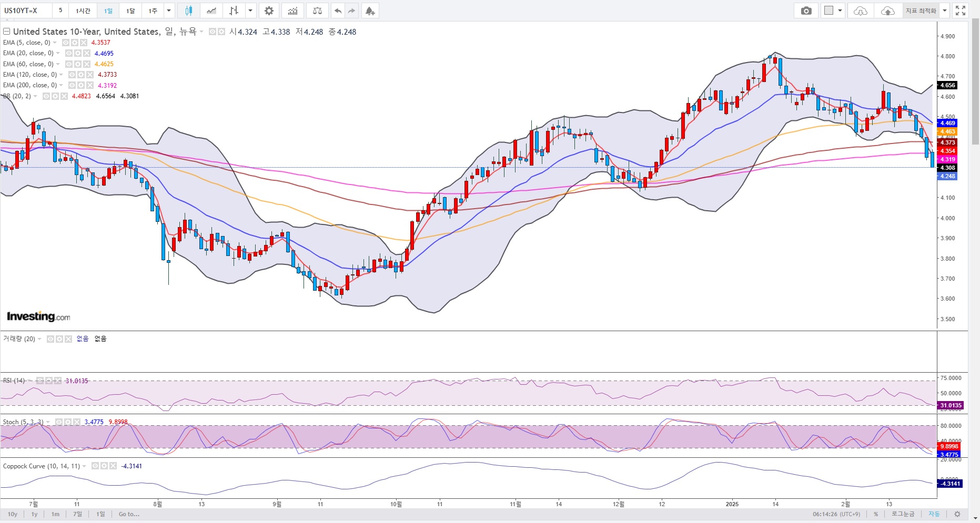Expand the layout square dropdown
Viewport: 980px width, 523px height.
pyautogui.click(x=840, y=11)
